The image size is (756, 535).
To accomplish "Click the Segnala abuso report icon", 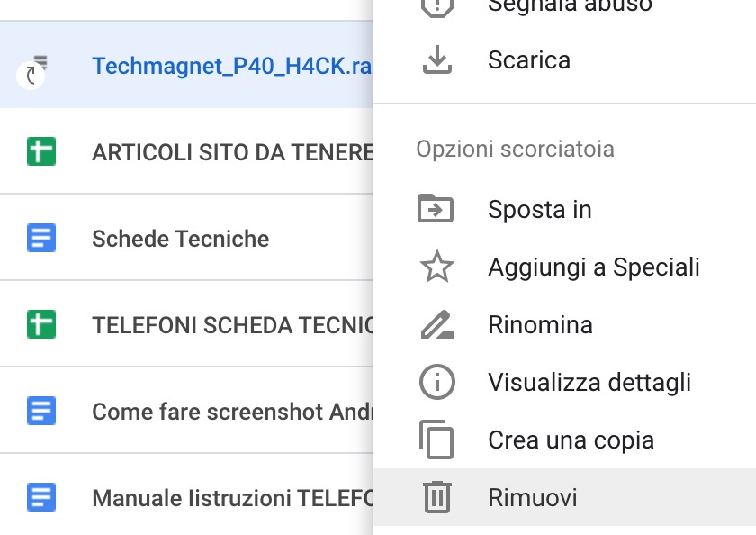I will [x=436, y=7].
